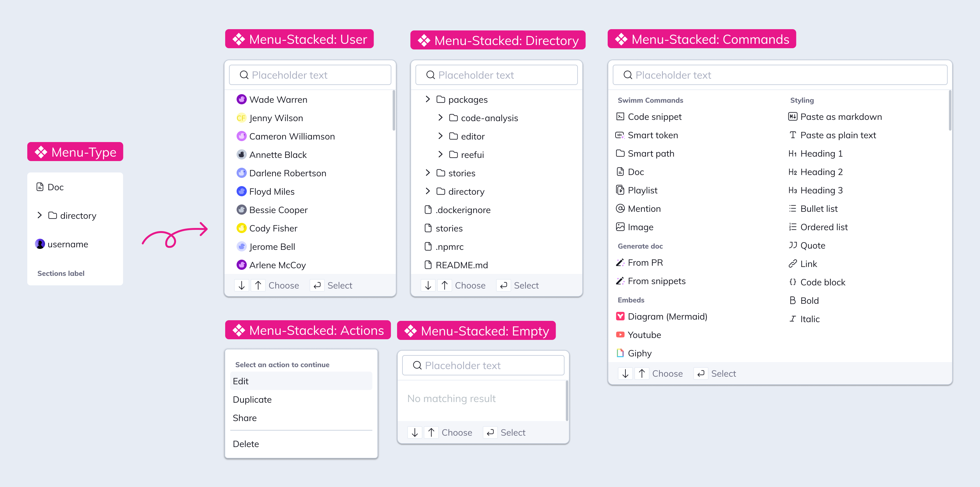Select the Smart token icon

[x=620, y=135]
